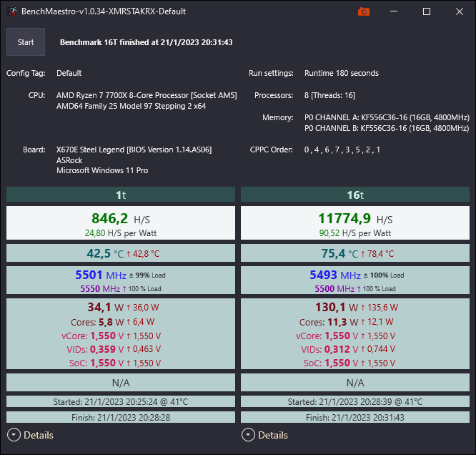This screenshot has width=476, height=455.
Task: Click the 34,1 W power reading
Action: click(106, 307)
